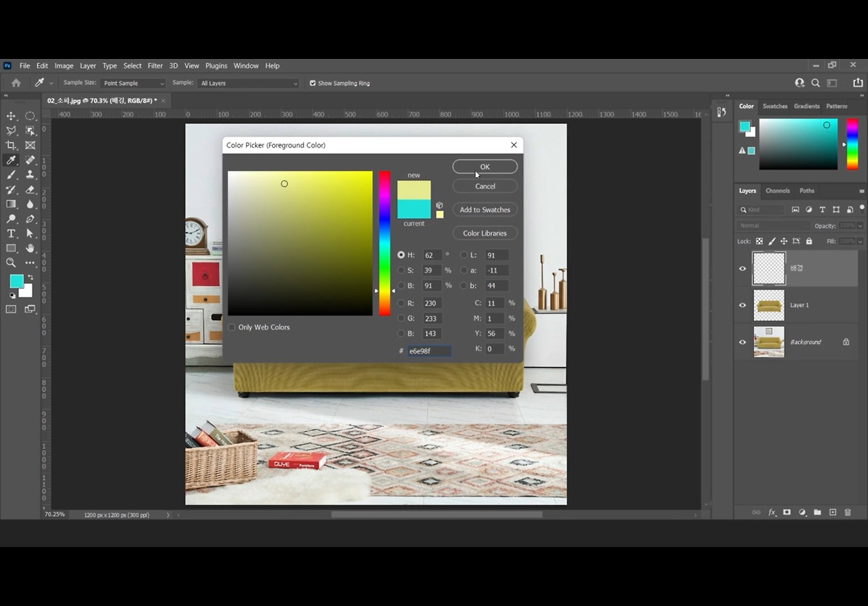868x606 pixels.
Task: Select the Pen tool
Action: [31, 219]
